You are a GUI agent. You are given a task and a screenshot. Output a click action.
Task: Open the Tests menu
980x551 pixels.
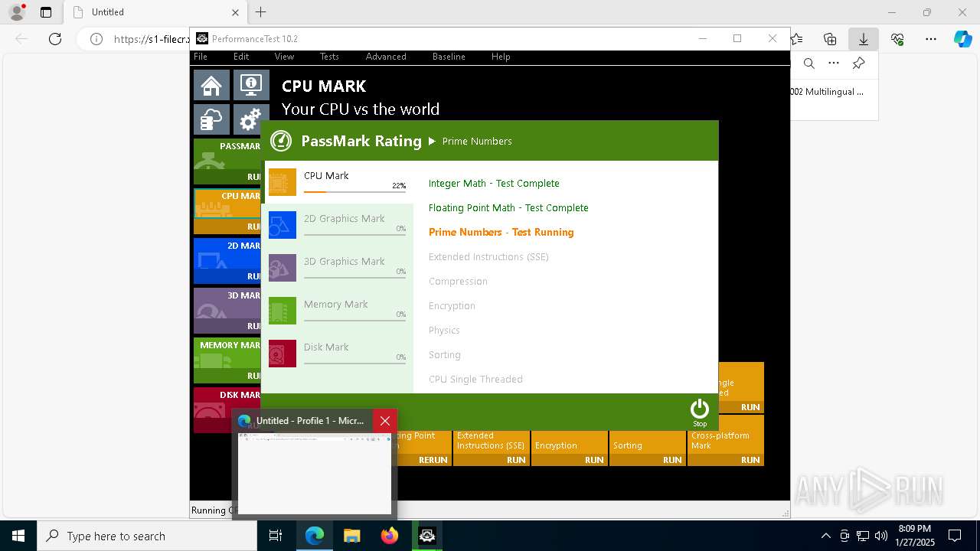click(329, 57)
